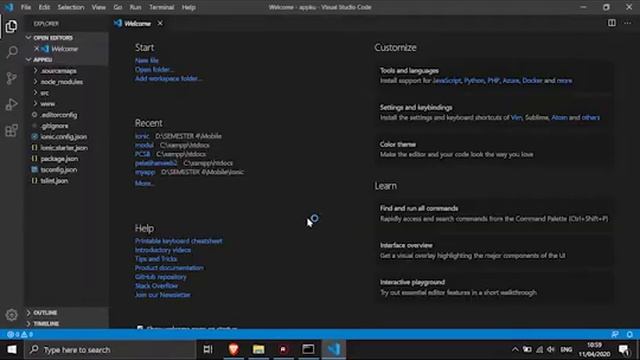Open the Manage gear in activity bar
Viewport: 640px width, 360px height.
coord(11,315)
